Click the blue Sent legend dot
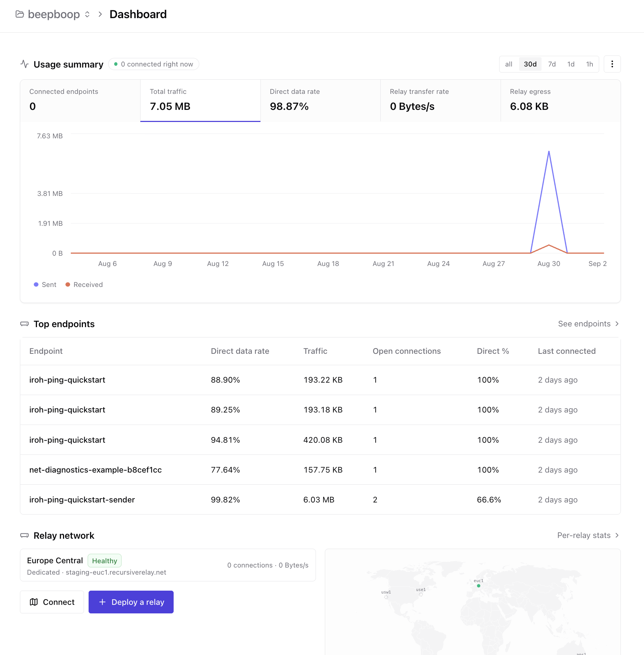 click(x=36, y=284)
